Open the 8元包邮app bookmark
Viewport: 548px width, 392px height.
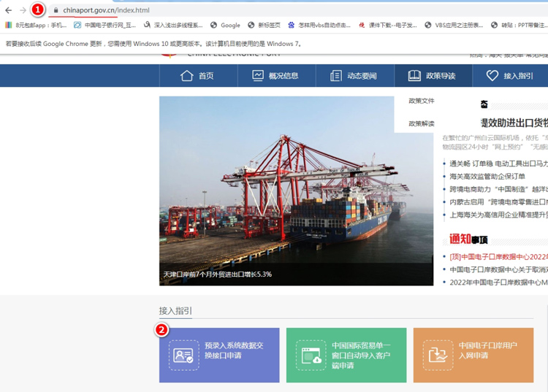(x=36, y=25)
